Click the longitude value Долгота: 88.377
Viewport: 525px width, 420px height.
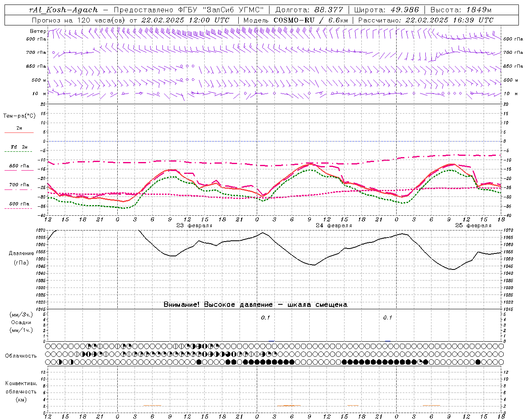pyautogui.click(x=309, y=10)
